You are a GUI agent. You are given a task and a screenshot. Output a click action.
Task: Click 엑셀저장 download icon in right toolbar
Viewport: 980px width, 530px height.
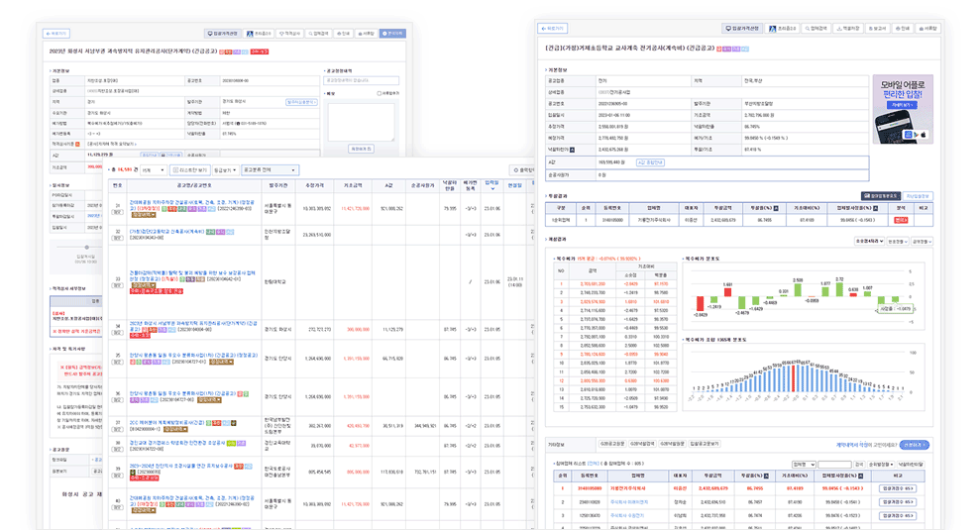click(845, 29)
